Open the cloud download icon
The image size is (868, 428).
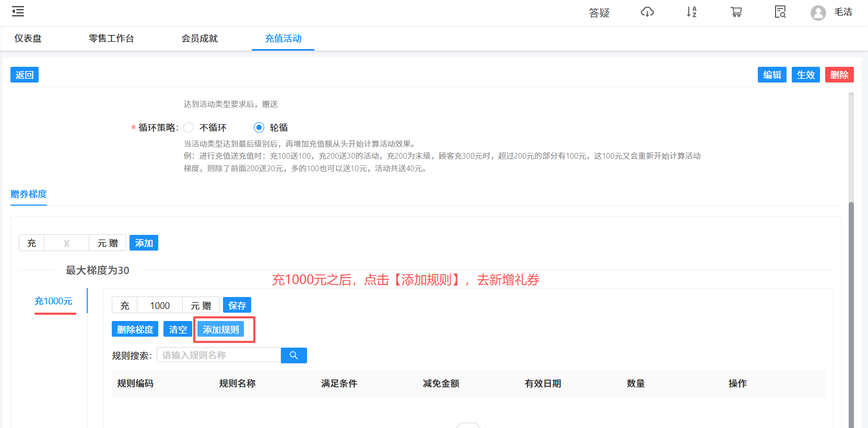[x=647, y=12]
